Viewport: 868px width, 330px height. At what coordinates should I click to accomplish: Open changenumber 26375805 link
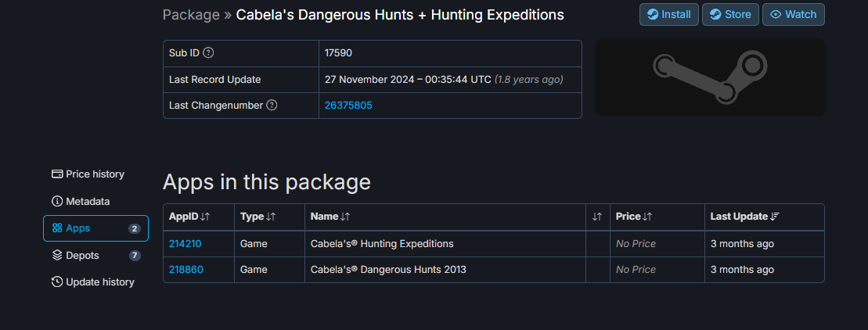click(x=348, y=105)
